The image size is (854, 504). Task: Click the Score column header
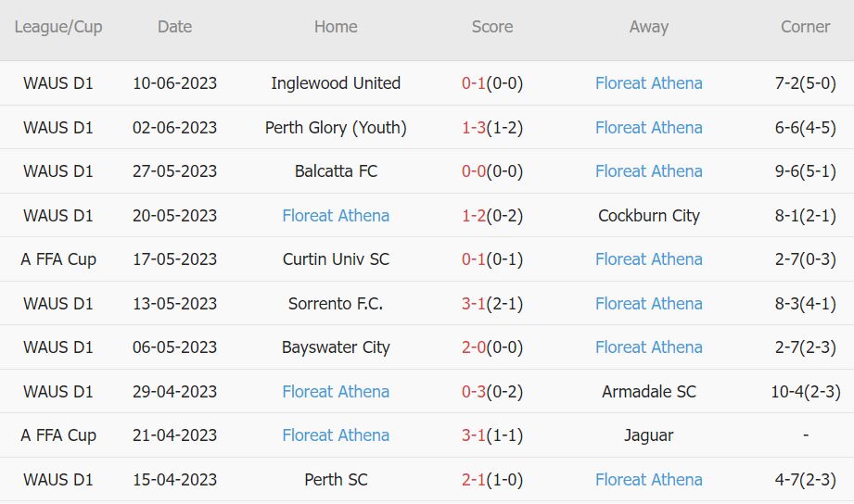pyautogui.click(x=492, y=27)
